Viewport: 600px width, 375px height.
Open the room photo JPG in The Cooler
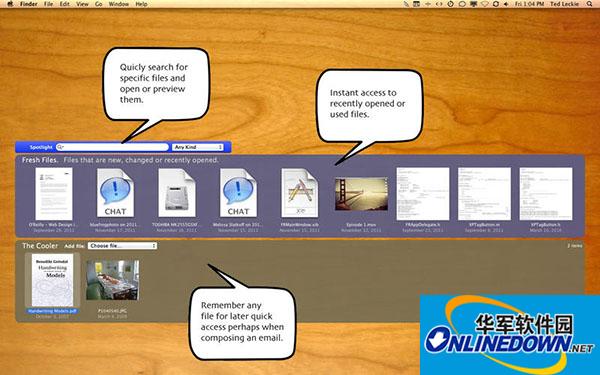(x=112, y=280)
